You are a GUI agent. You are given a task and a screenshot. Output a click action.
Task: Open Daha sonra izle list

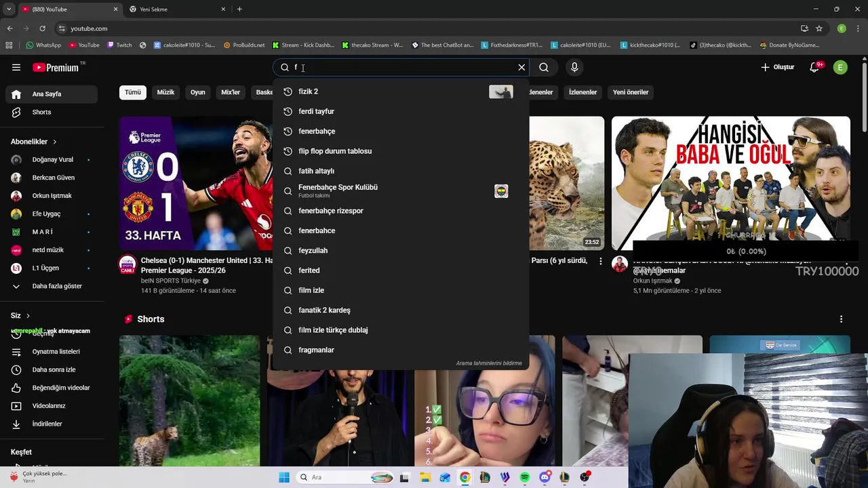pyautogui.click(x=52, y=369)
